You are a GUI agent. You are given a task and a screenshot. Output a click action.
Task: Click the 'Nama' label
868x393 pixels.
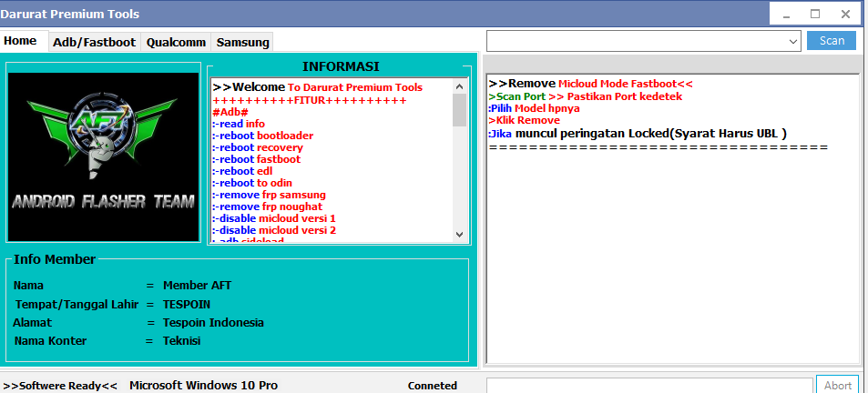(29, 286)
